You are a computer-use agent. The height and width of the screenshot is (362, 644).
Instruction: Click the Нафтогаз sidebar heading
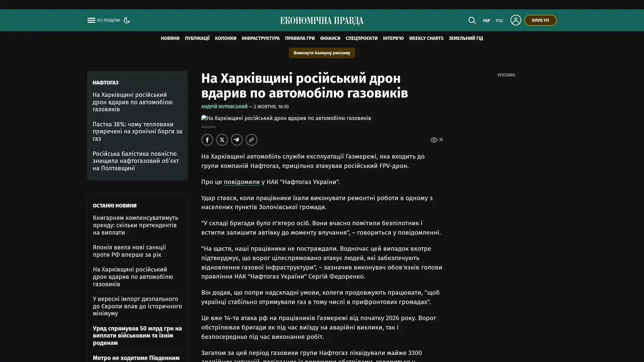[x=105, y=83]
